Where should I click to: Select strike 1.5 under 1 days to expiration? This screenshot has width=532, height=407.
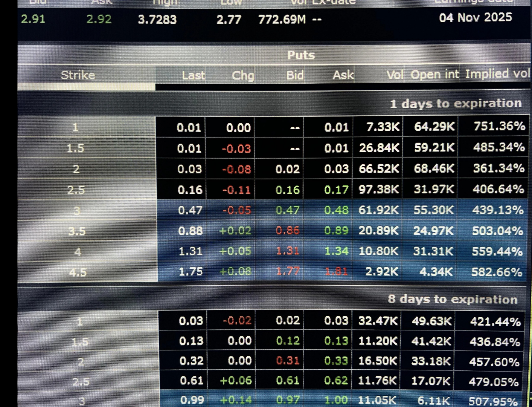tap(75, 148)
